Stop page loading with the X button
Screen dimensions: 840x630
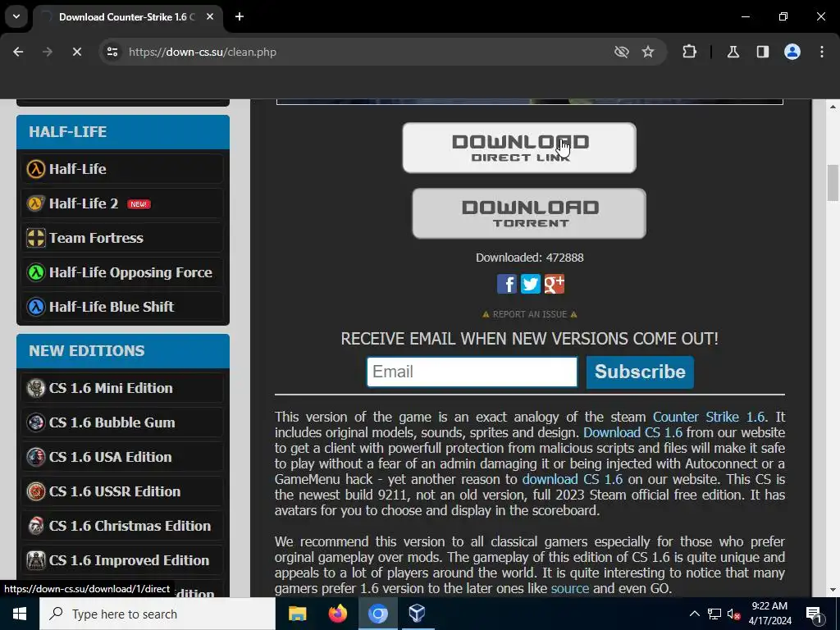click(76, 52)
